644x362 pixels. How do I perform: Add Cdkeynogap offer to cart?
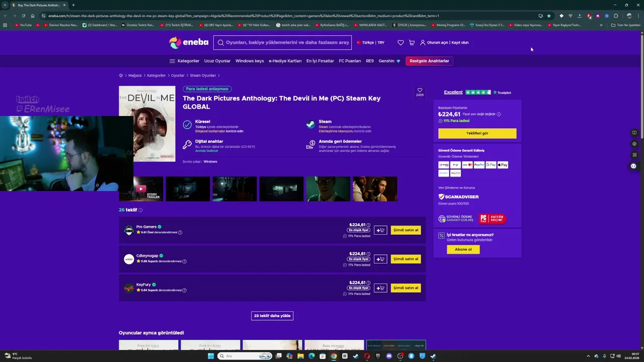pos(380,259)
